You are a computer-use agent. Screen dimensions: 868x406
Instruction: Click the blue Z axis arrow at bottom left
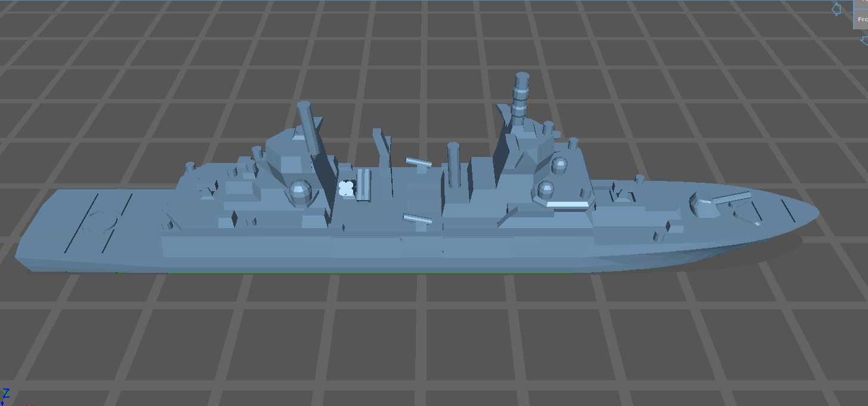pyautogui.click(x=2, y=404)
